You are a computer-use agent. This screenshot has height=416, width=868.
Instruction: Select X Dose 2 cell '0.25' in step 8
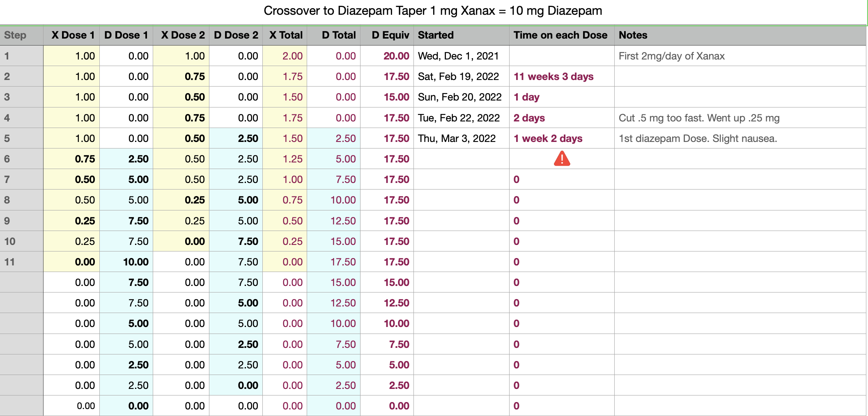coord(181,200)
